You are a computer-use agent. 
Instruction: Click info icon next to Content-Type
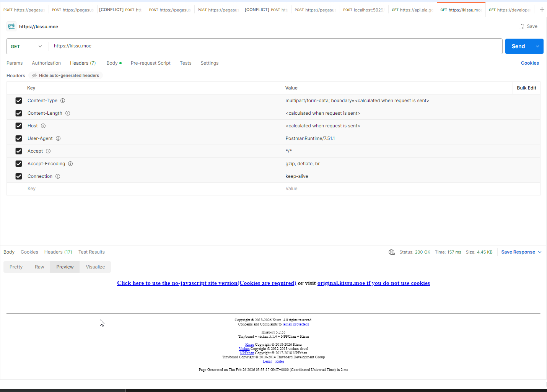[x=63, y=101]
